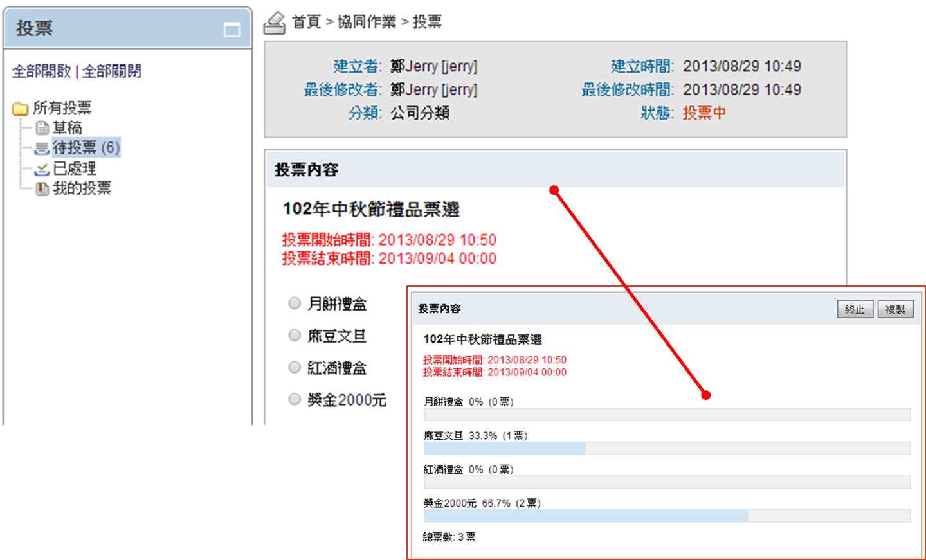
Task: Go to 首頁 in the breadcrumb
Action: 306,23
